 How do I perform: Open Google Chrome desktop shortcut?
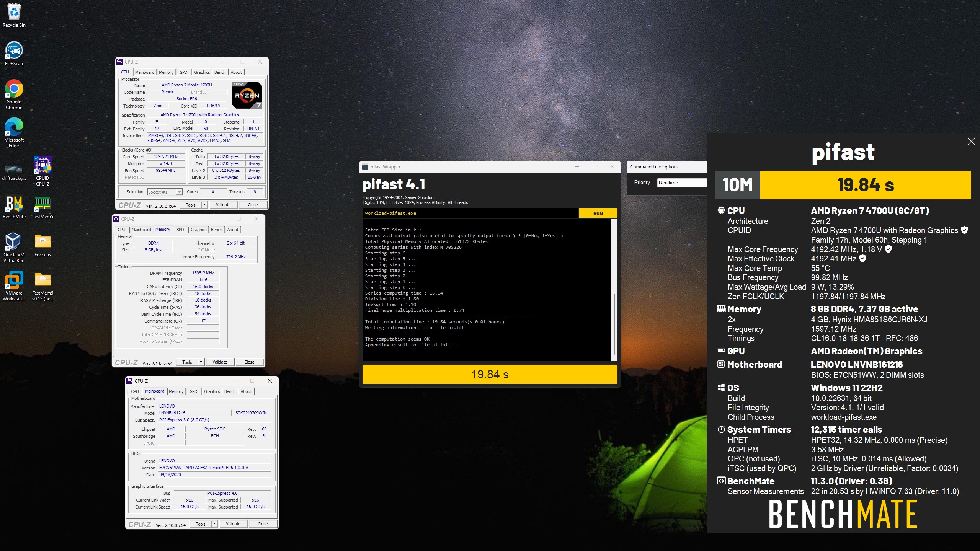[14, 95]
